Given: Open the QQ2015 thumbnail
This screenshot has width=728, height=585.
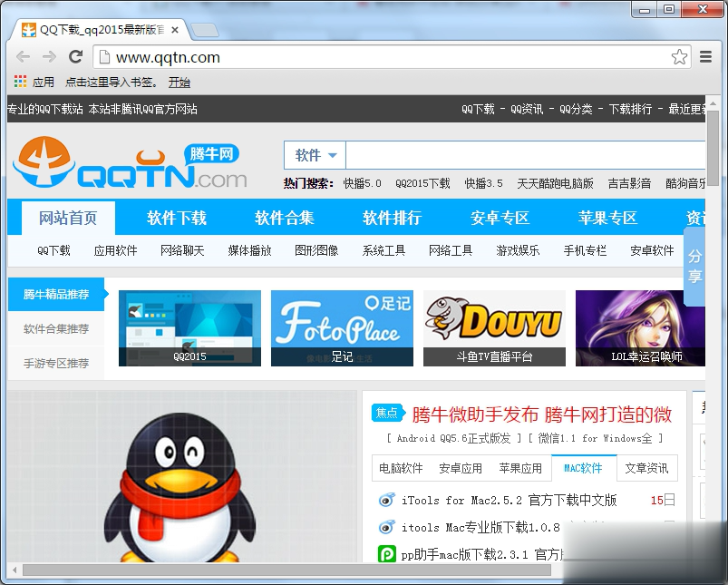Looking at the screenshot, I should point(189,328).
